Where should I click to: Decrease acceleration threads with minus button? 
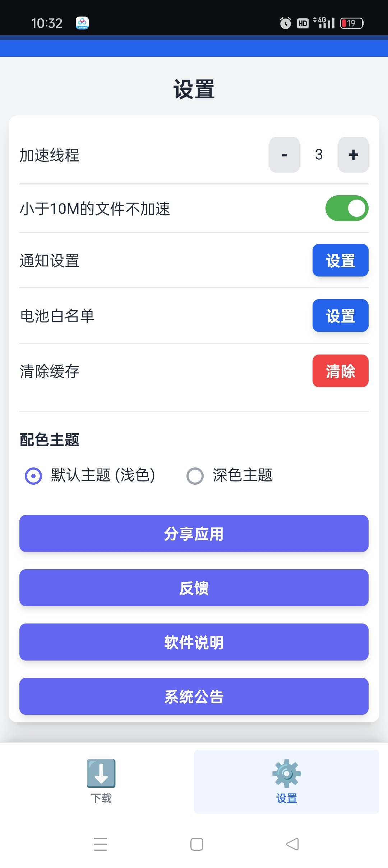284,155
